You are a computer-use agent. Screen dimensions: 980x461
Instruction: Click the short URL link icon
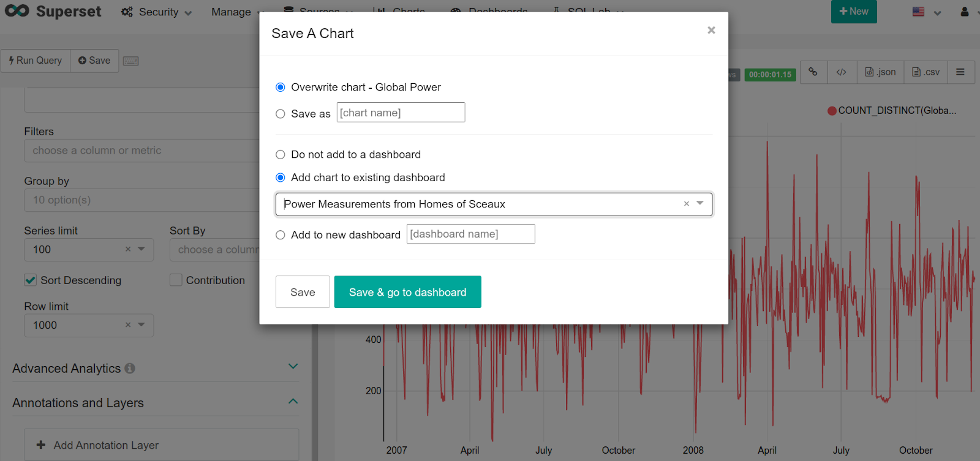coord(813,72)
